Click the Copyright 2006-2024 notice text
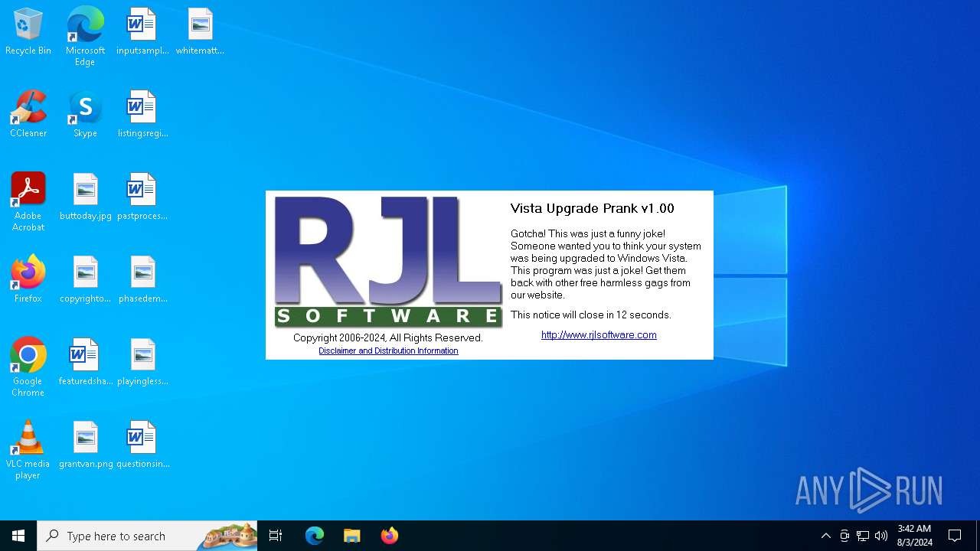Screen dimensions: 980x551 [388, 337]
